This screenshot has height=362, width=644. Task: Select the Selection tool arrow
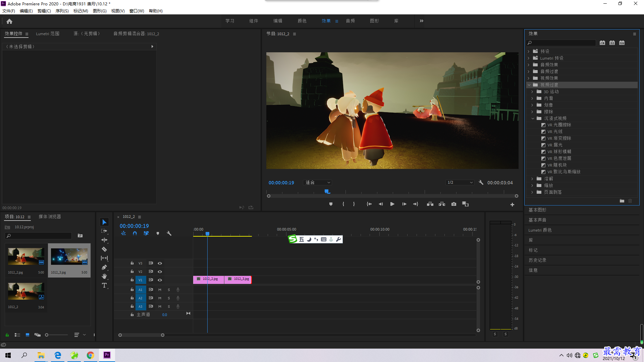[x=104, y=222]
